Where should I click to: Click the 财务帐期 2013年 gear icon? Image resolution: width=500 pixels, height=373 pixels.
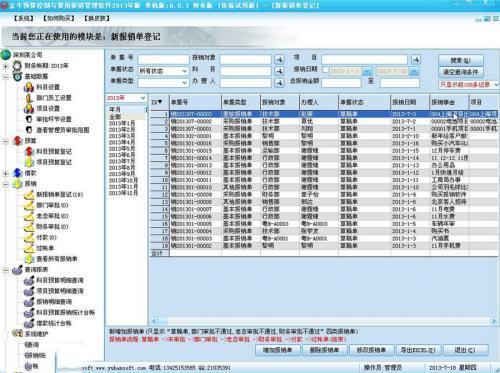(17, 66)
